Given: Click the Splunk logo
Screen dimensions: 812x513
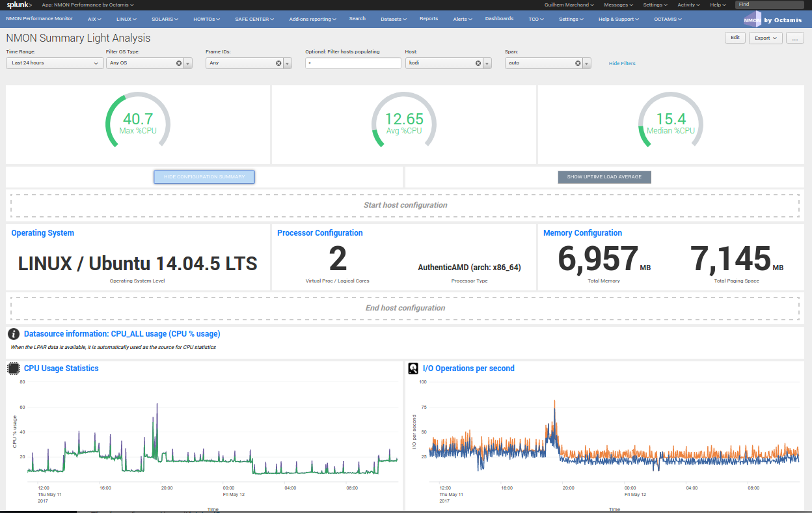Looking at the screenshot, I should 20,5.
